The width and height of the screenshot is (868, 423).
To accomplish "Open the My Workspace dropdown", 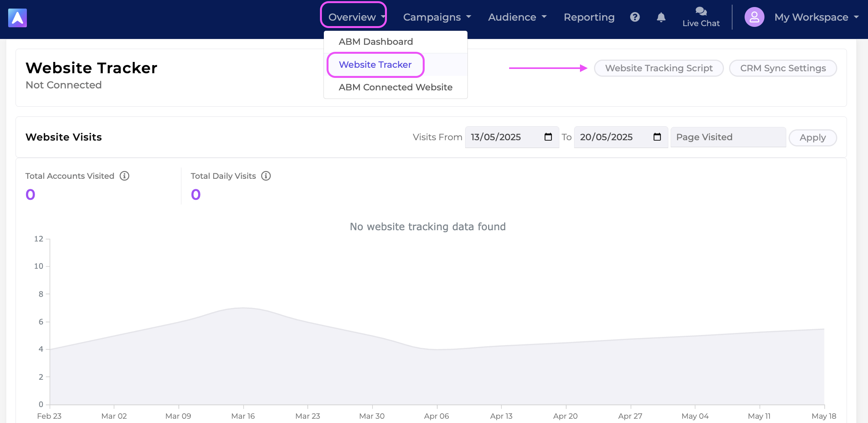I will point(816,17).
